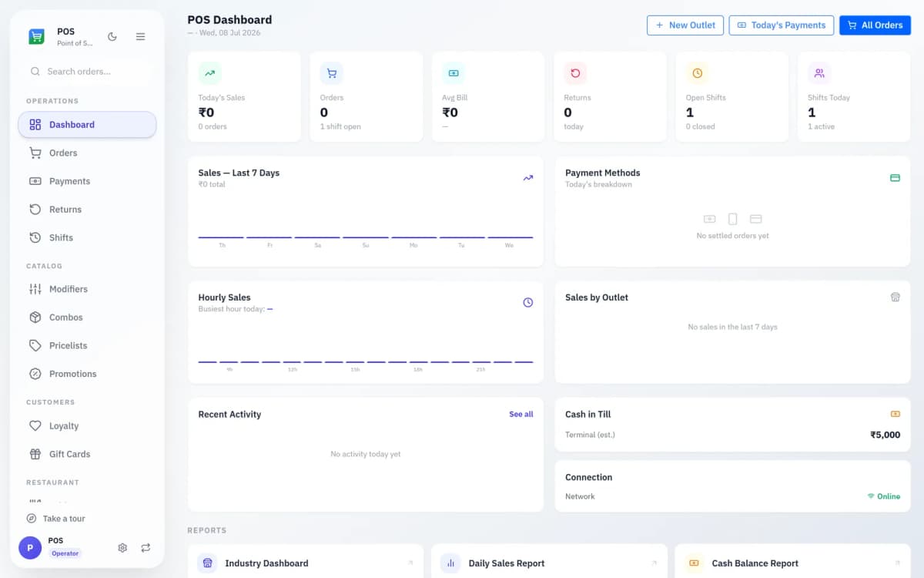The width and height of the screenshot is (924, 578).
Task: Open Cash Balance Report
Action: click(792, 563)
